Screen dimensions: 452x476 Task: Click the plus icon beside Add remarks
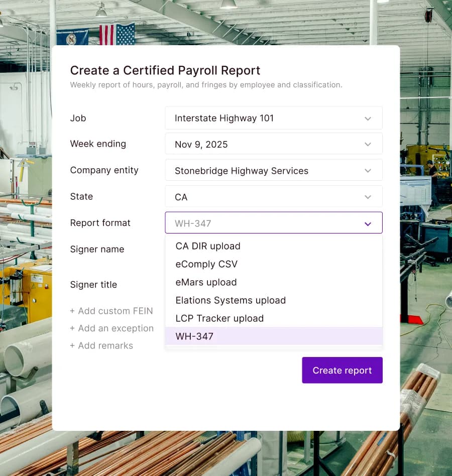click(72, 345)
